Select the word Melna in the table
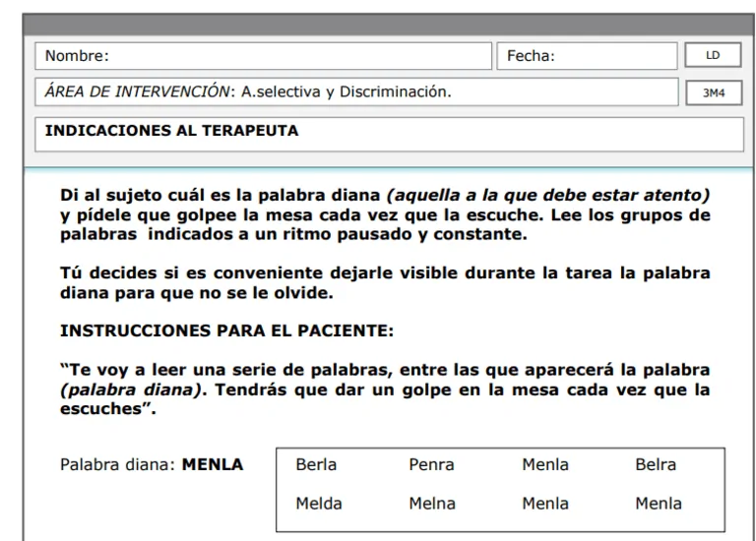 tap(432, 504)
